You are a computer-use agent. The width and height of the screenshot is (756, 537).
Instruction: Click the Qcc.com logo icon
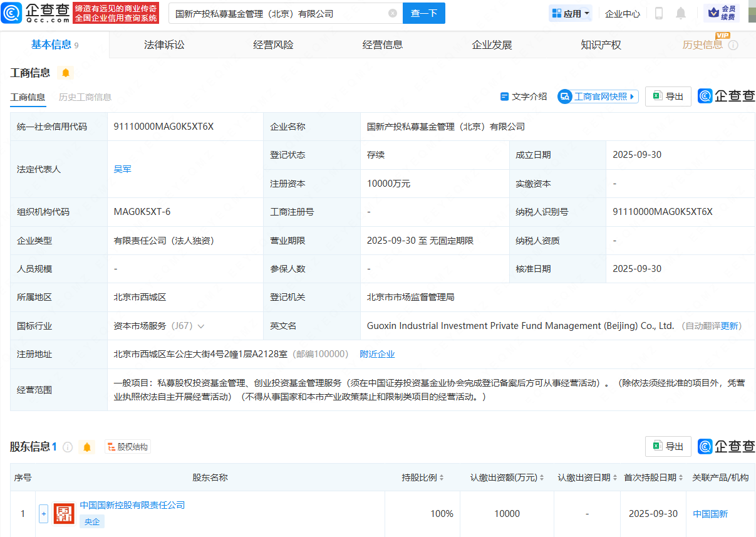(12, 13)
